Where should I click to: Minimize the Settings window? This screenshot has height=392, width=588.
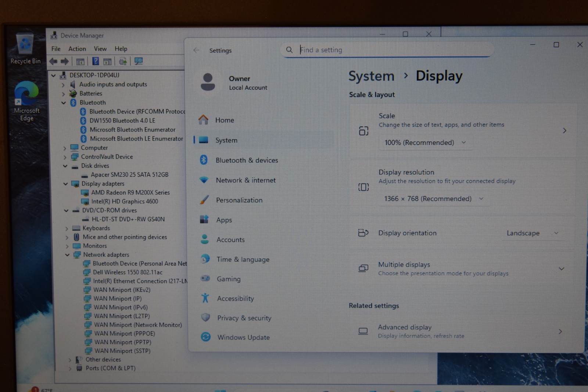click(533, 45)
